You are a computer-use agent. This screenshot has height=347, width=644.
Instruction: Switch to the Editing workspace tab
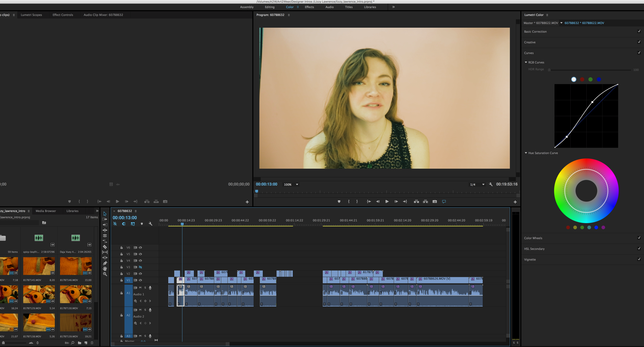269,7
